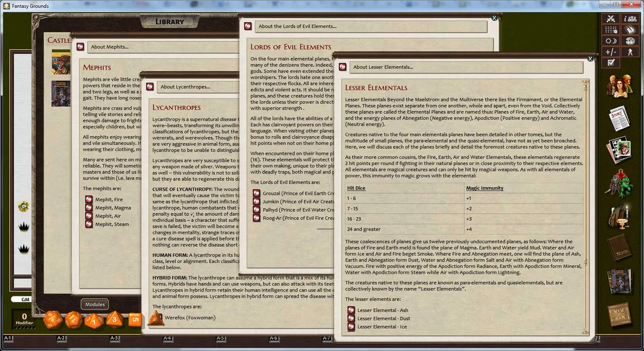Pick the orange d6 cube showing 5
The height and width of the screenshot is (351, 644).
(x=135, y=319)
